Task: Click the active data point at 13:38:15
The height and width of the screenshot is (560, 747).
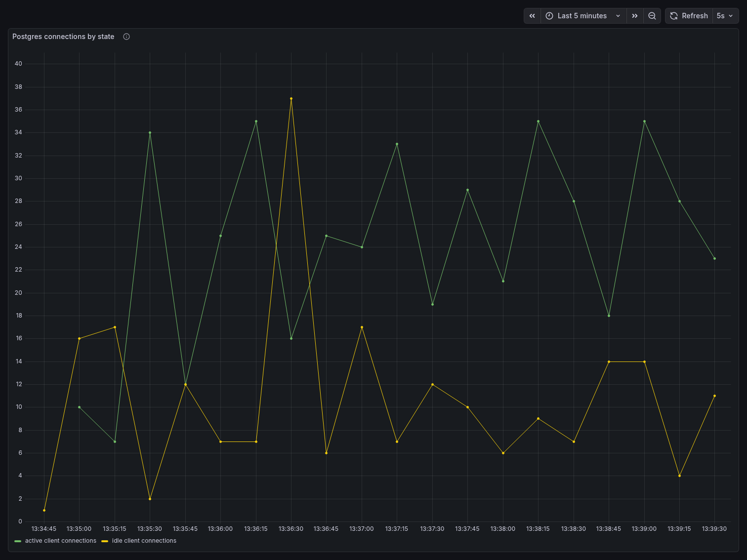Action: [538, 121]
